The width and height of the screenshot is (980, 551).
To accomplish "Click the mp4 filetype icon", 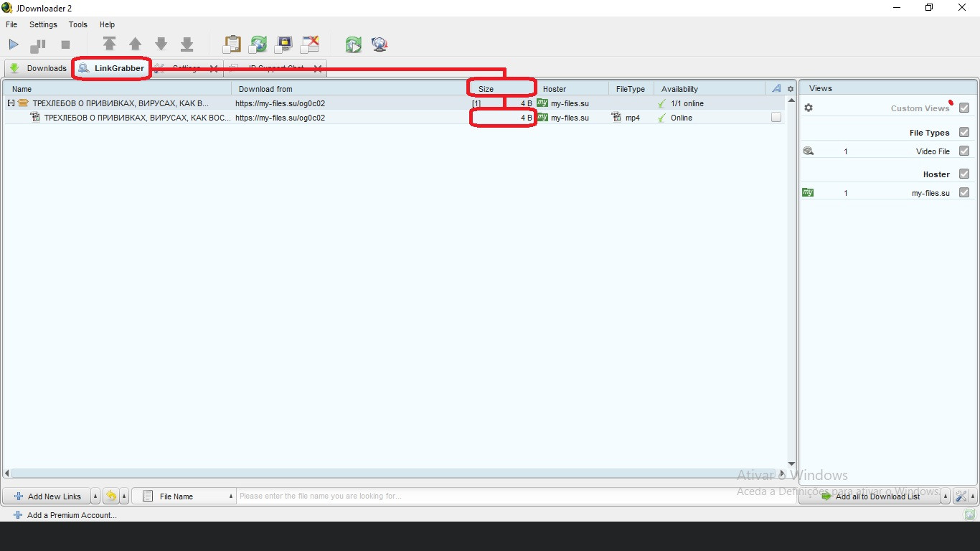I will point(616,118).
